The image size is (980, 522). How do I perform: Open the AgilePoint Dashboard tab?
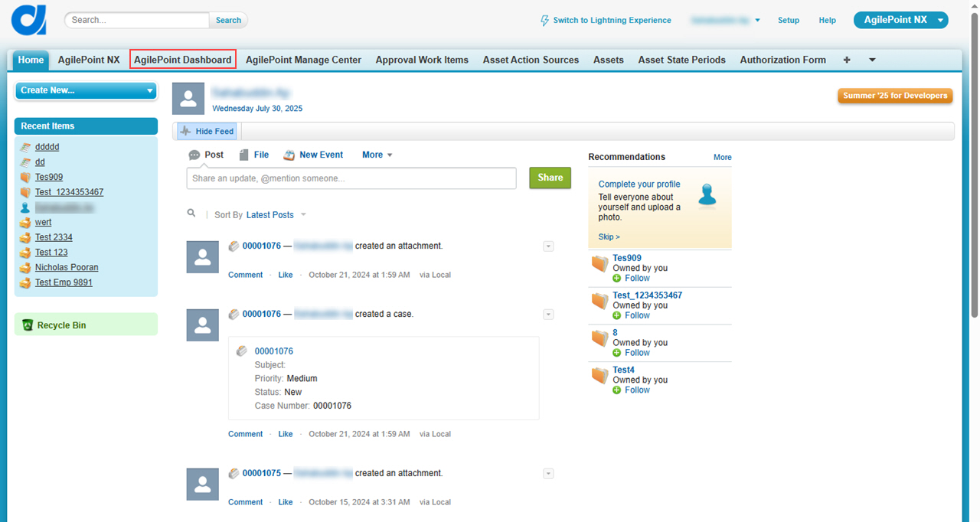coord(183,60)
